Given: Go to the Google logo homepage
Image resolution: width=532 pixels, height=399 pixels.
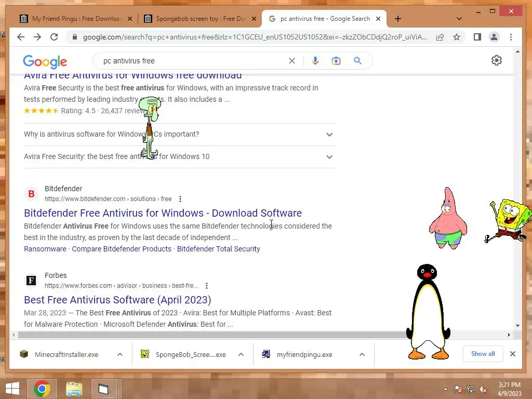Looking at the screenshot, I should coord(45,61).
